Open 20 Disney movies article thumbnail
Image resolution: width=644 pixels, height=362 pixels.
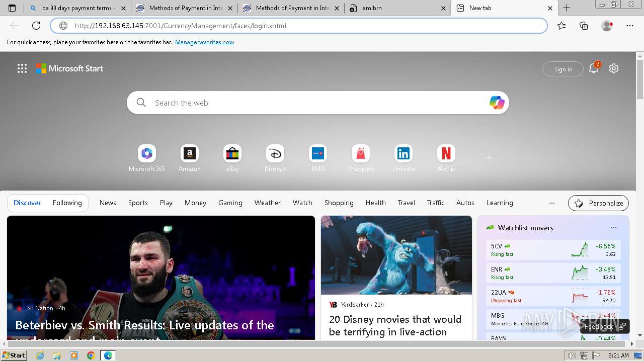click(396, 255)
